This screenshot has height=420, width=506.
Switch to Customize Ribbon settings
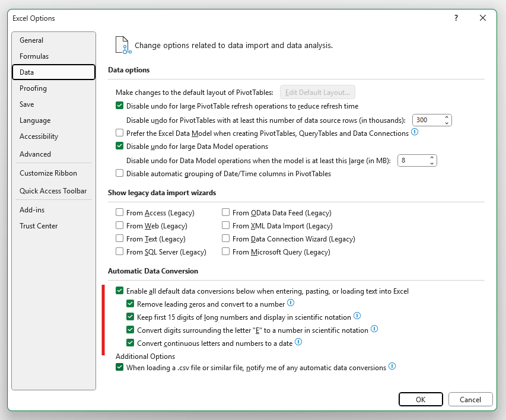click(x=48, y=173)
